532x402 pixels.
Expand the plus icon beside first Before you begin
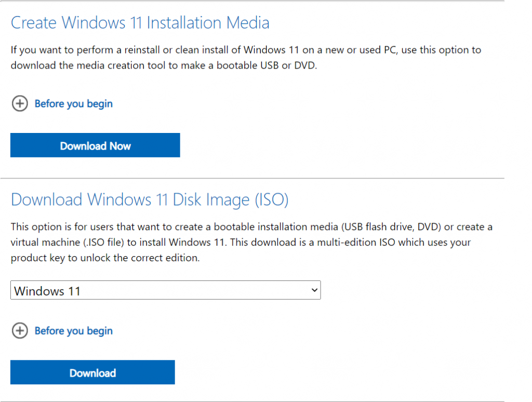tap(20, 103)
